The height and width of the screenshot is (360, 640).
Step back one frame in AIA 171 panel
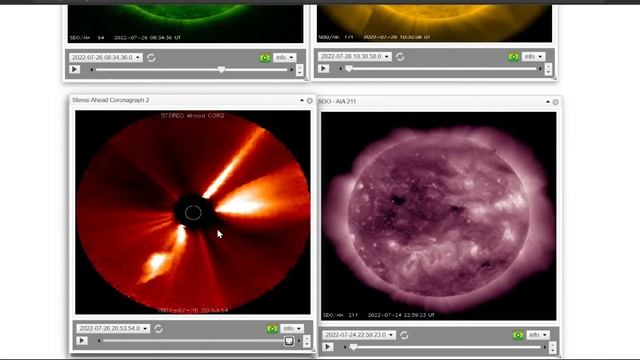pyautogui.click(x=340, y=69)
